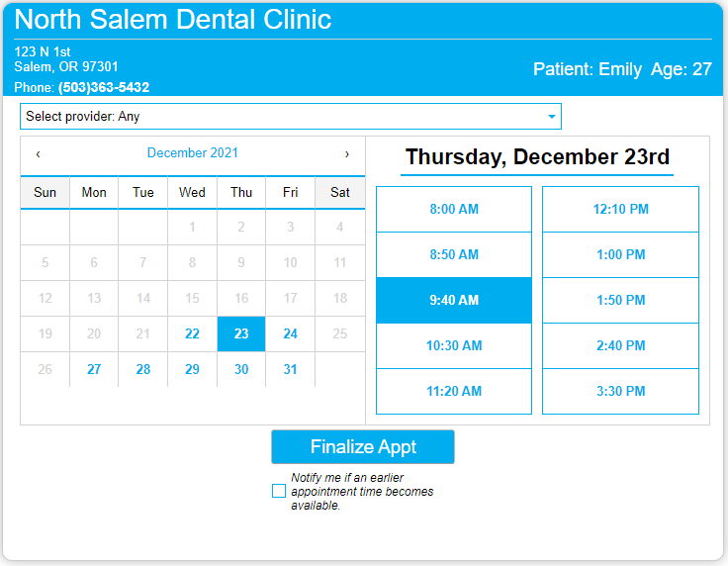728x566 pixels.
Task: Go to next month arrow
Action: click(x=347, y=154)
